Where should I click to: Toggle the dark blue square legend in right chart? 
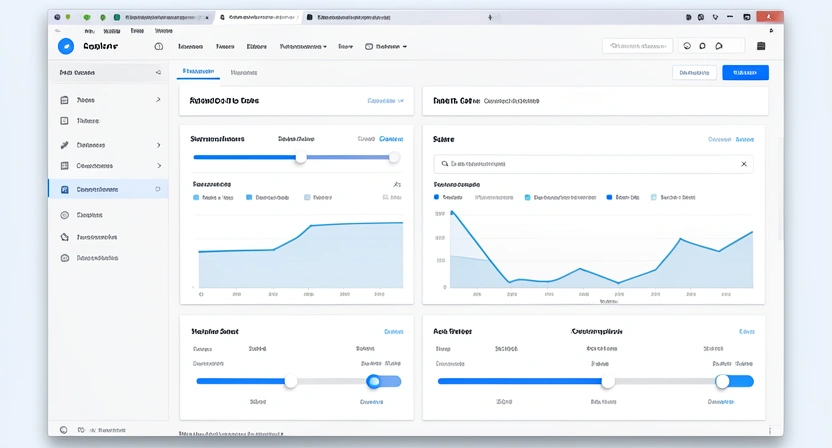(x=608, y=198)
